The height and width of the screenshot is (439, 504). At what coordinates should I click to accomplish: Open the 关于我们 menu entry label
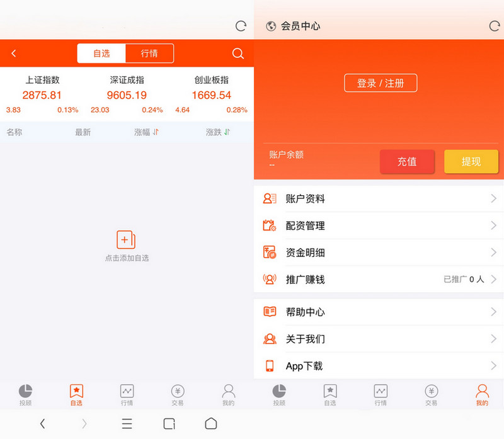pyautogui.click(x=306, y=339)
